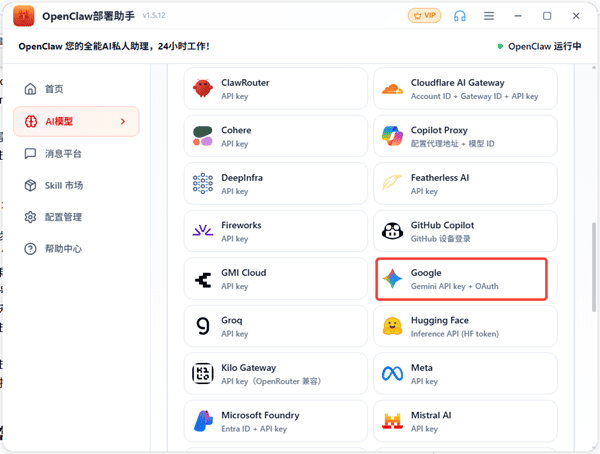Click the Fireworks provider name
Viewport: 600px width, 454px height.
(x=241, y=225)
